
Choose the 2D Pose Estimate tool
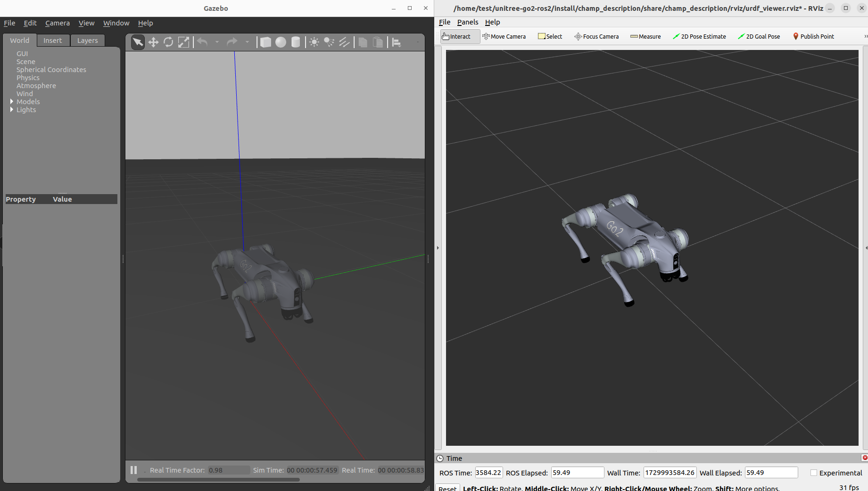click(x=699, y=36)
